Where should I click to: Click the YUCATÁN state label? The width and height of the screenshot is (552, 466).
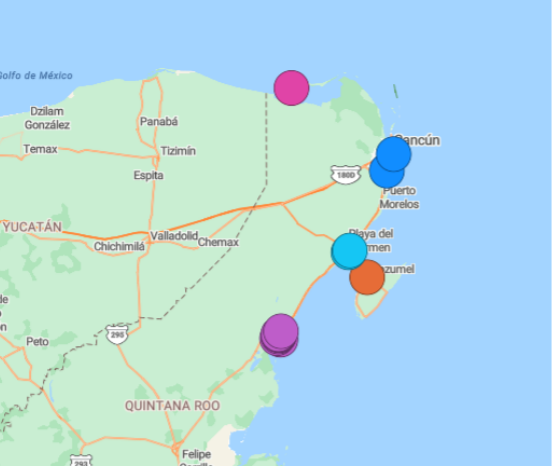tap(32, 227)
